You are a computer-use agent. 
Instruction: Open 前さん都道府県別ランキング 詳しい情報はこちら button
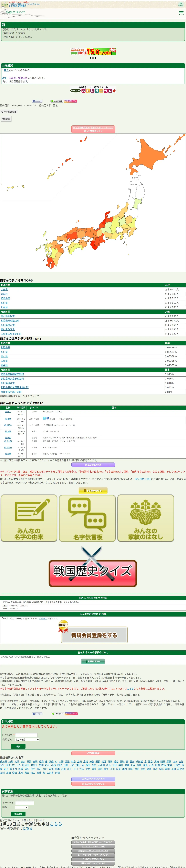click(93, 129)
